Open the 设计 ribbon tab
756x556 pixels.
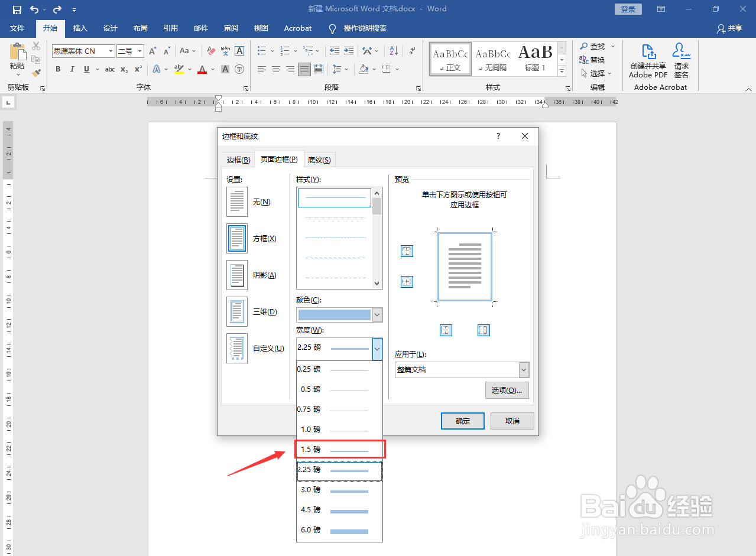[x=111, y=28]
